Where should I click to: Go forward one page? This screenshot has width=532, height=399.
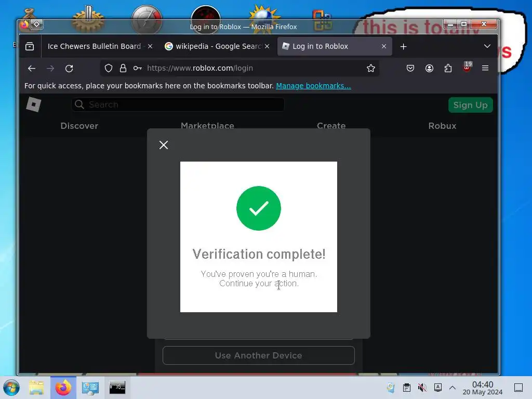point(50,68)
